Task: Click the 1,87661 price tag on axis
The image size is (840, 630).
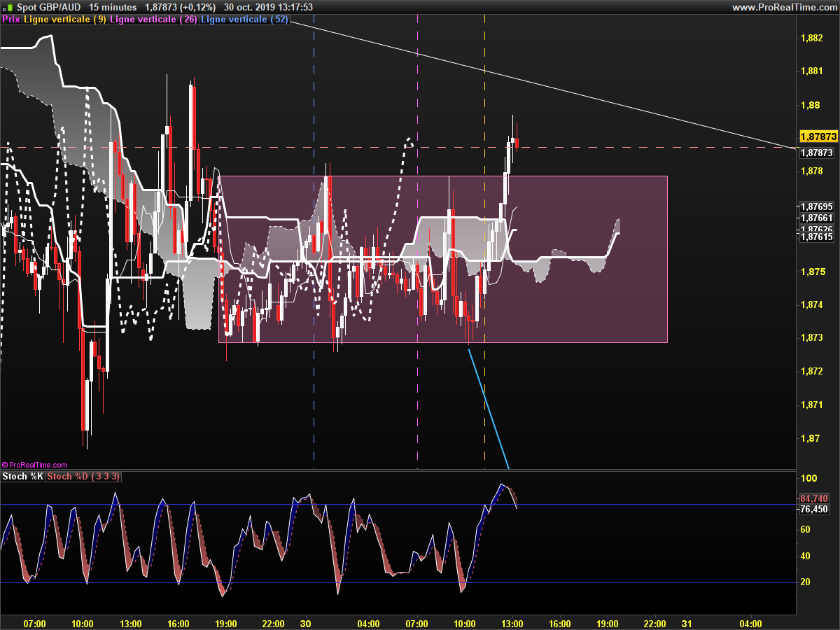Action: coord(817,218)
